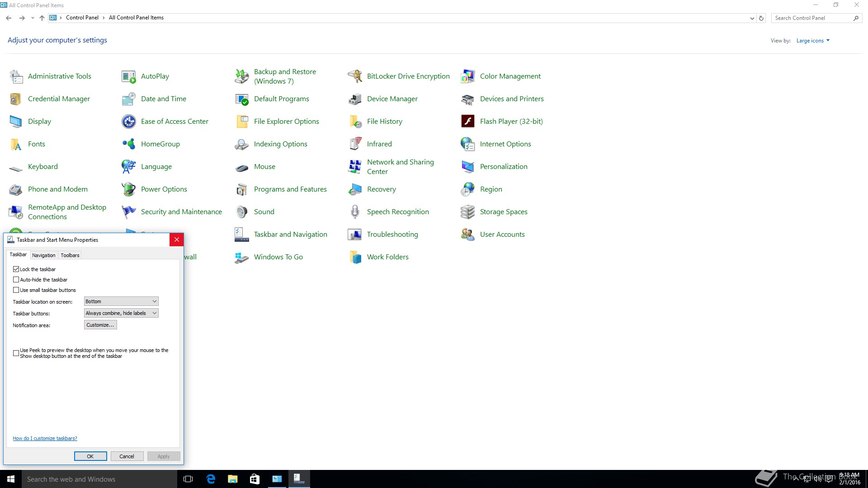Image resolution: width=868 pixels, height=488 pixels.
Task: Click the Color Management icon
Action: pyautogui.click(x=467, y=76)
